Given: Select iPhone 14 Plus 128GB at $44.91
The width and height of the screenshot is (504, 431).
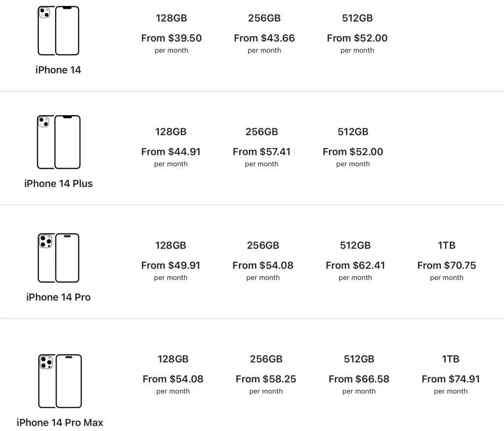Looking at the screenshot, I should point(171,147).
